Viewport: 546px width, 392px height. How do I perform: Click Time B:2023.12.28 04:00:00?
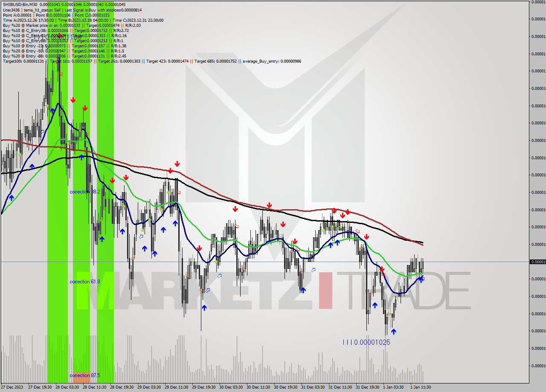pyautogui.click(x=83, y=20)
